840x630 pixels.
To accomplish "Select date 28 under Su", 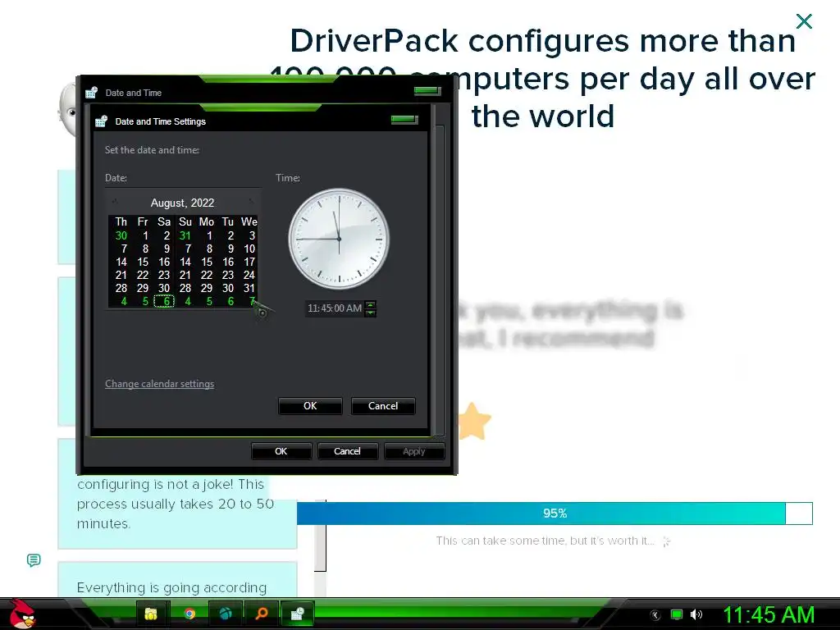I will coord(185,288).
